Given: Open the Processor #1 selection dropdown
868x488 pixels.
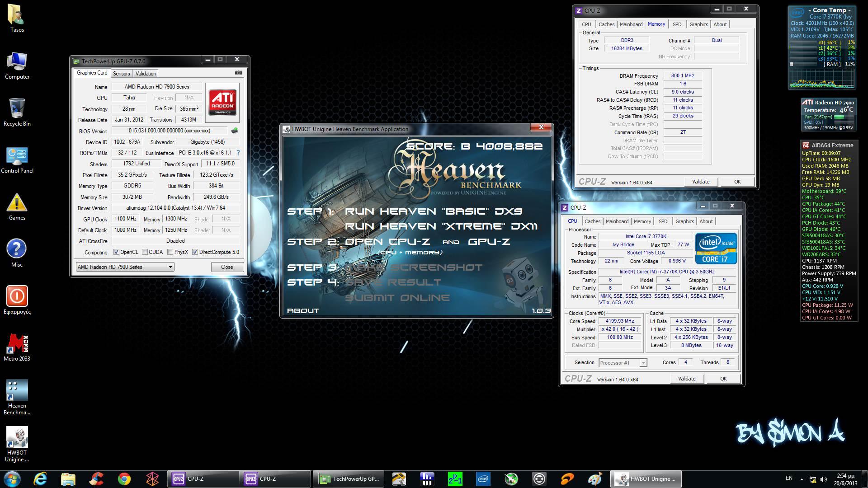Looking at the screenshot, I should [x=623, y=362].
